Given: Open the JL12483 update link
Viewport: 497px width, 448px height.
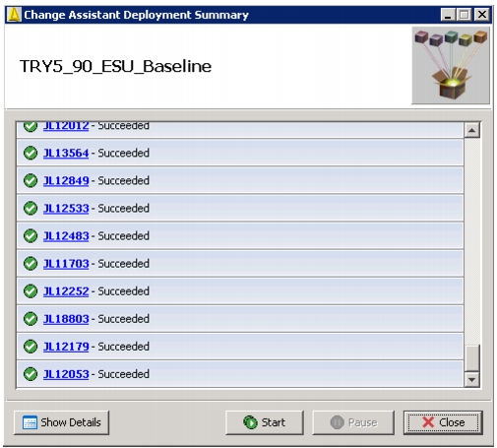Looking at the screenshot, I should point(66,235).
